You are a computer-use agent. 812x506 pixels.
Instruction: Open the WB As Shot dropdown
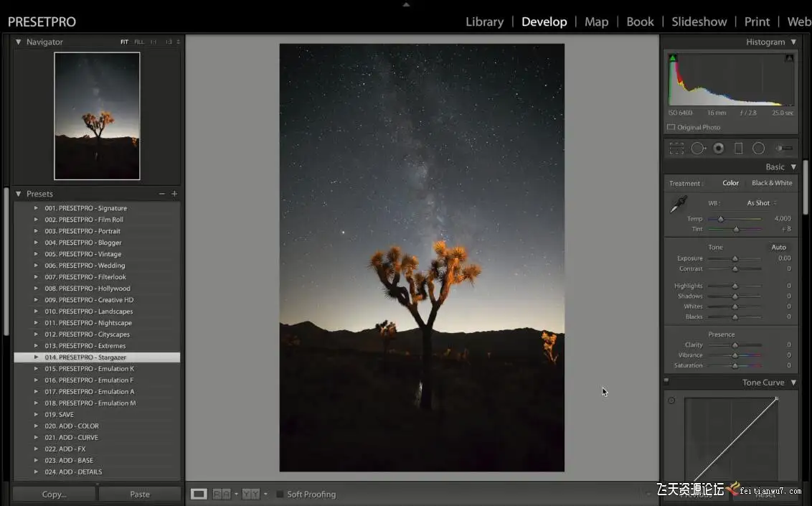point(761,203)
